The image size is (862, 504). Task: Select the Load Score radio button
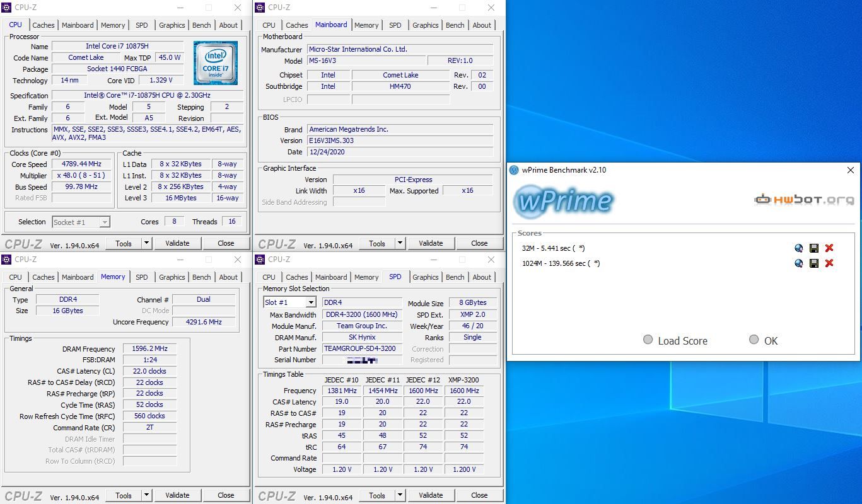[x=648, y=340]
